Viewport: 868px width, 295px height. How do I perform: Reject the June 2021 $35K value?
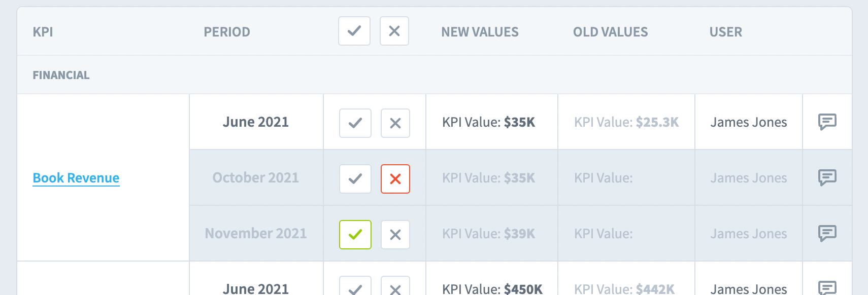[x=395, y=123]
